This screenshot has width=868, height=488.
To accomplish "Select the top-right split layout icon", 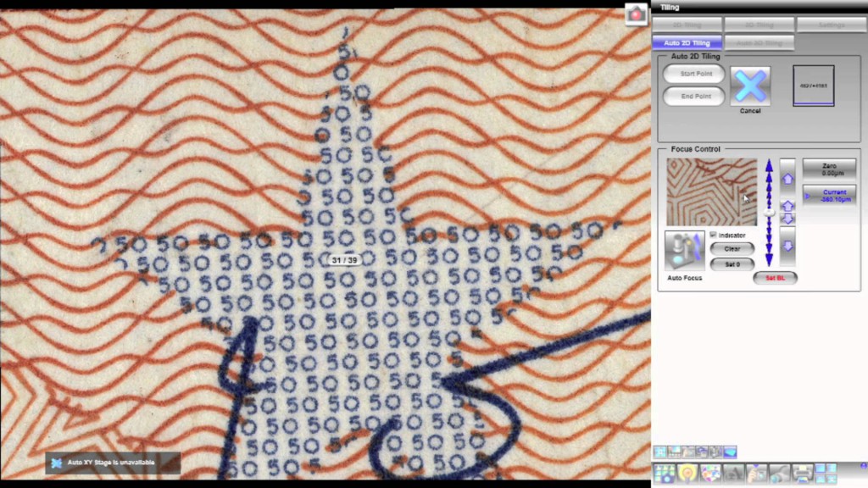I will 831,469.
